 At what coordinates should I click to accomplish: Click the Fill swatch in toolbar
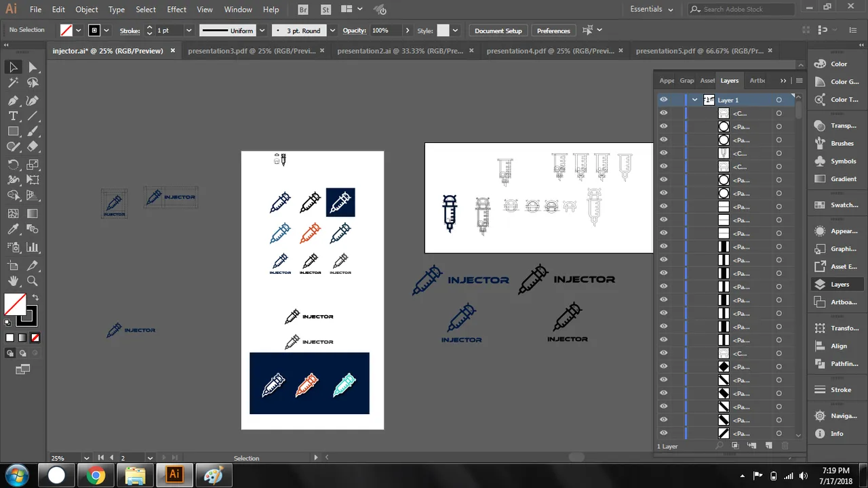(x=15, y=304)
